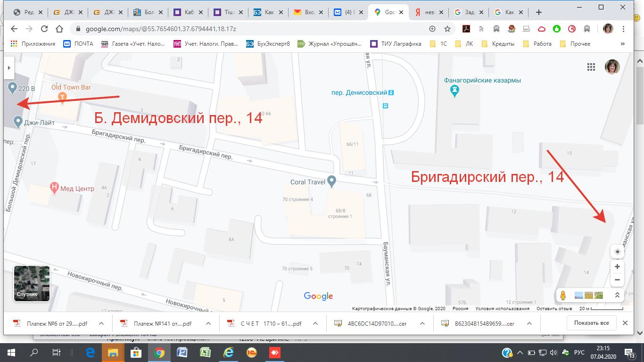
Task: Open a new browser tab
Action: pos(539,12)
